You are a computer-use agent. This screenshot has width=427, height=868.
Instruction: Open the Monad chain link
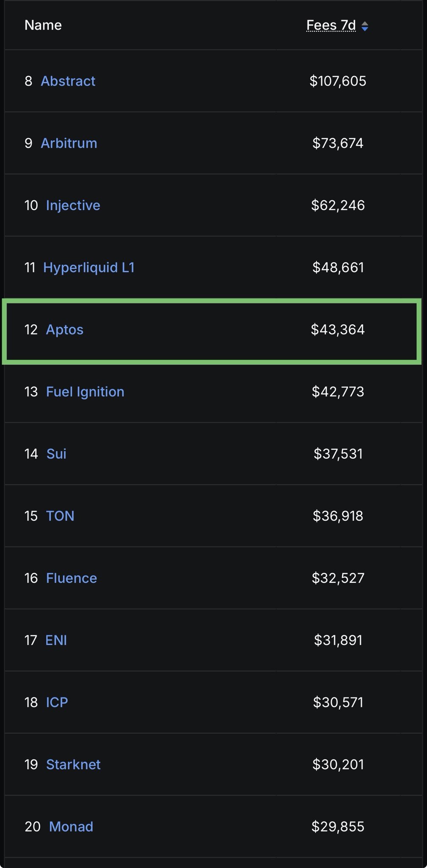(71, 826)
